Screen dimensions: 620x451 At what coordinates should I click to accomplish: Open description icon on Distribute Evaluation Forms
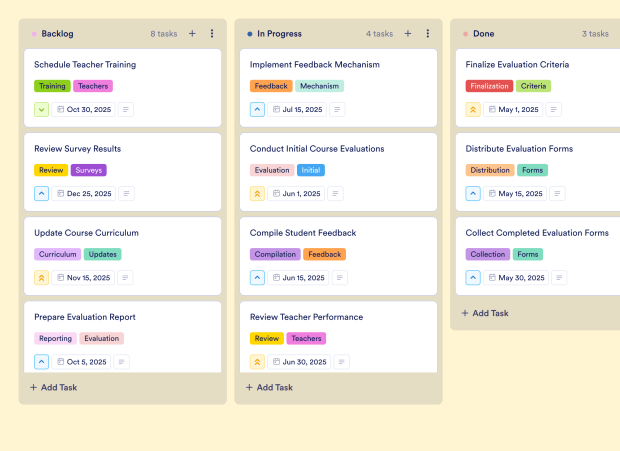coord(558,194)
